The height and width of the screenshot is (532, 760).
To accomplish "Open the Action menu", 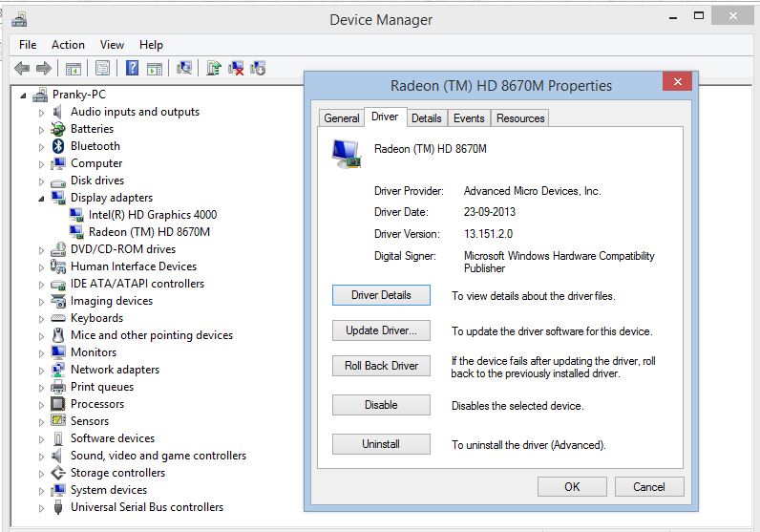I will 68,45.
